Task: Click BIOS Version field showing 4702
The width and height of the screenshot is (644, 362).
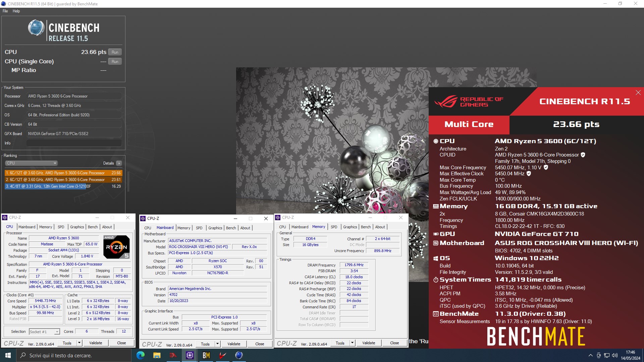Action: 217,295
